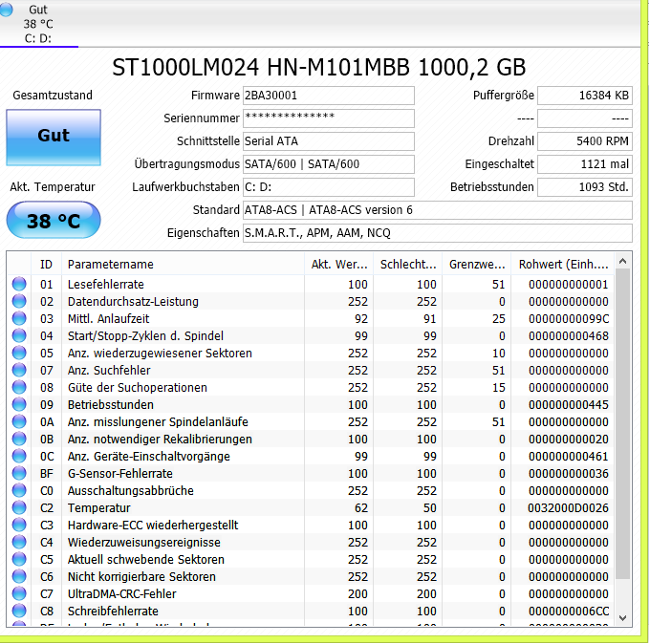Screen dimensions: 650x644
Task: Click status orb of row C0 Ausschaltungsabbrüche
Action: 19,490
